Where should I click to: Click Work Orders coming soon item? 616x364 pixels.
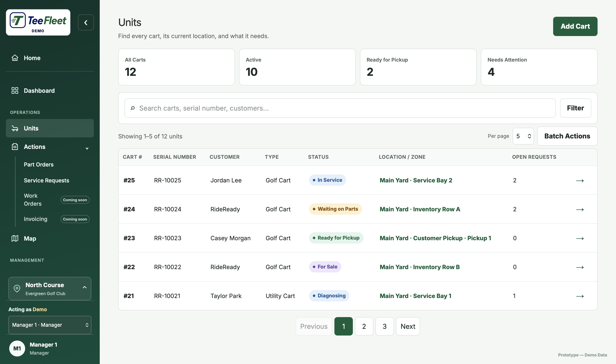point(56,200)
